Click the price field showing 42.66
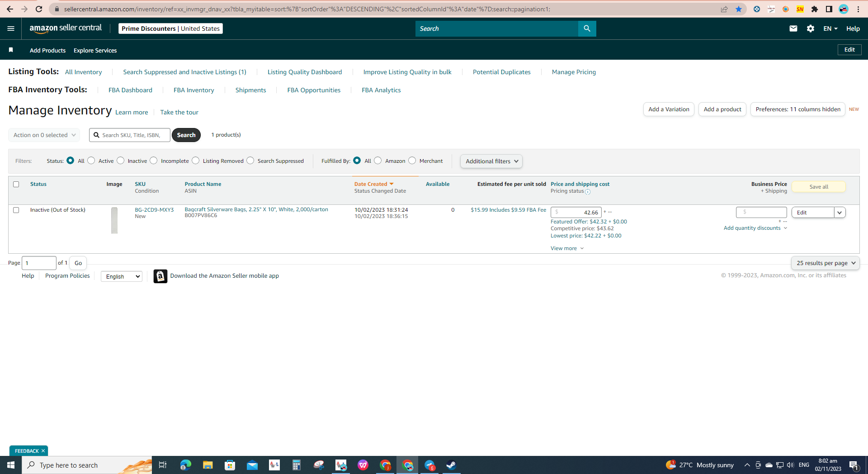 click(576, 213)
